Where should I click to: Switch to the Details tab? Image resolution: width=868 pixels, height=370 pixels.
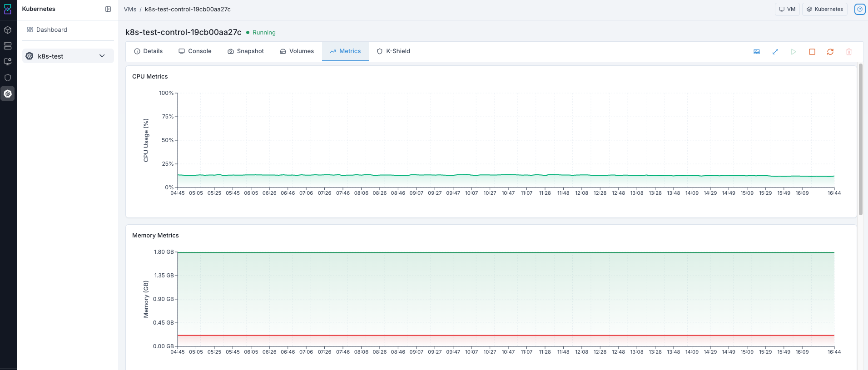pyautogui.click(x=149, y=51)
